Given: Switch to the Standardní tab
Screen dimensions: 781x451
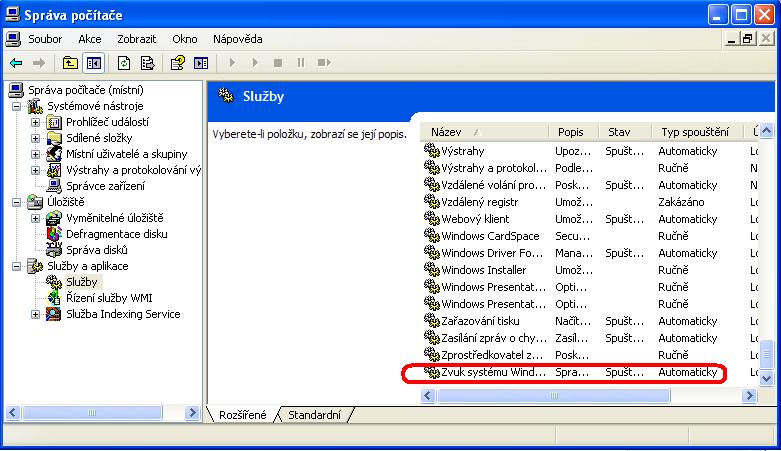Looking at the screenshot, I should (x=314, y=415).
